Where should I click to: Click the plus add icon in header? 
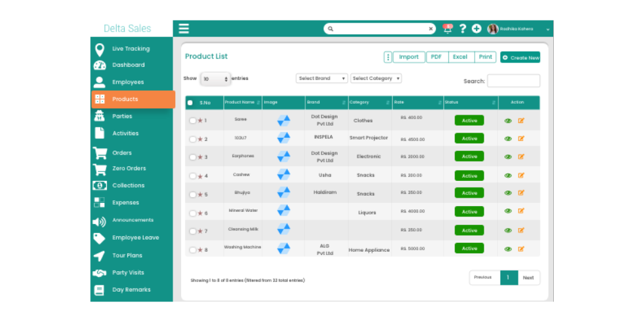click(x=477, y=28)
